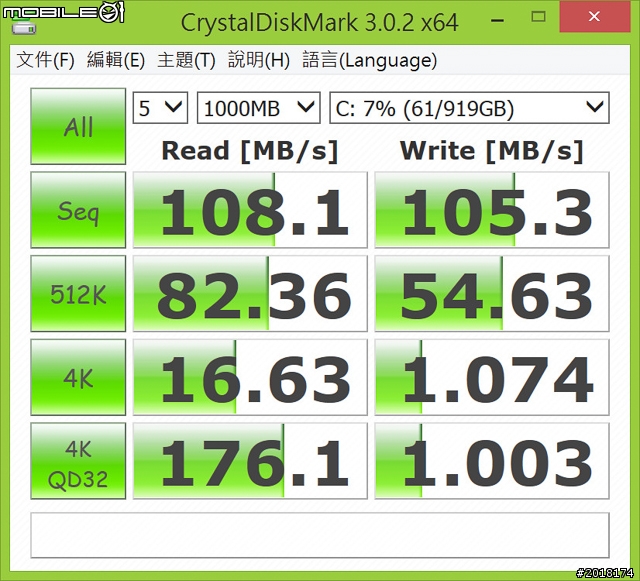The image size is (640, 581).
Task: Open the 編輯(E) menu
Action: (116, 60)
